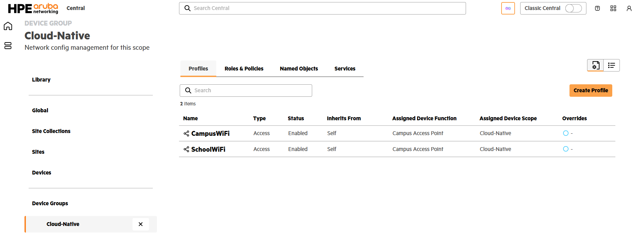The height and width of the screenshot is (236, 644).
Task: Open the SchoolWiFi profile link
Action: [x=208, y=149]
